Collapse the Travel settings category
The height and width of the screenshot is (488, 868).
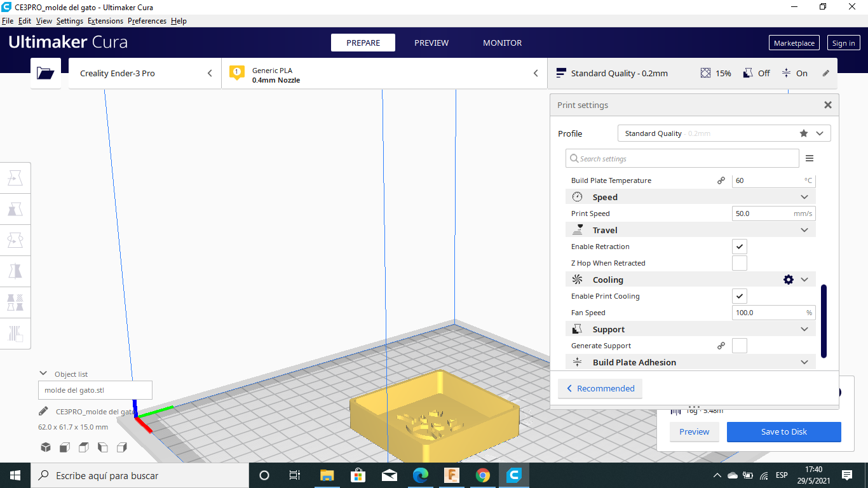(691, 230)
